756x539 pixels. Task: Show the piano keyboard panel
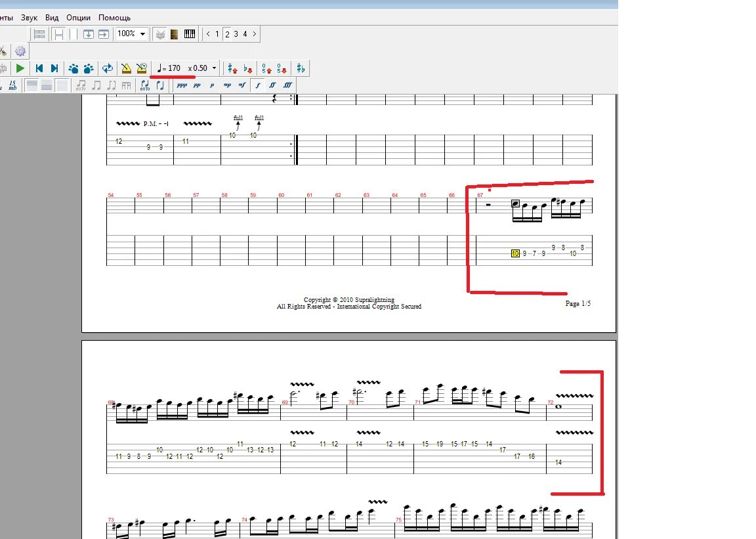190,34
